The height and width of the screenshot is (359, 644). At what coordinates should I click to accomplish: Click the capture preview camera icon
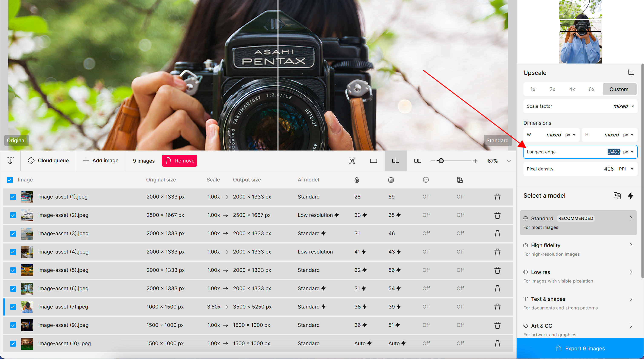tap(352, 161)
